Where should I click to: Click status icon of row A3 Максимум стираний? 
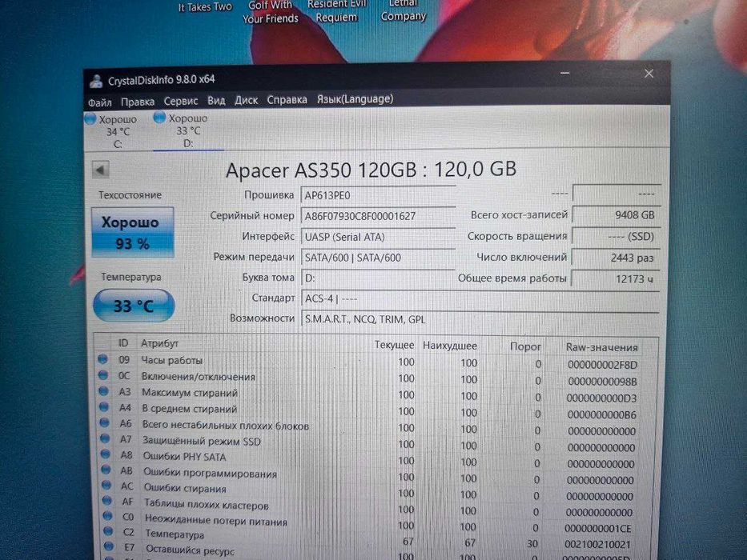point(103,391)
